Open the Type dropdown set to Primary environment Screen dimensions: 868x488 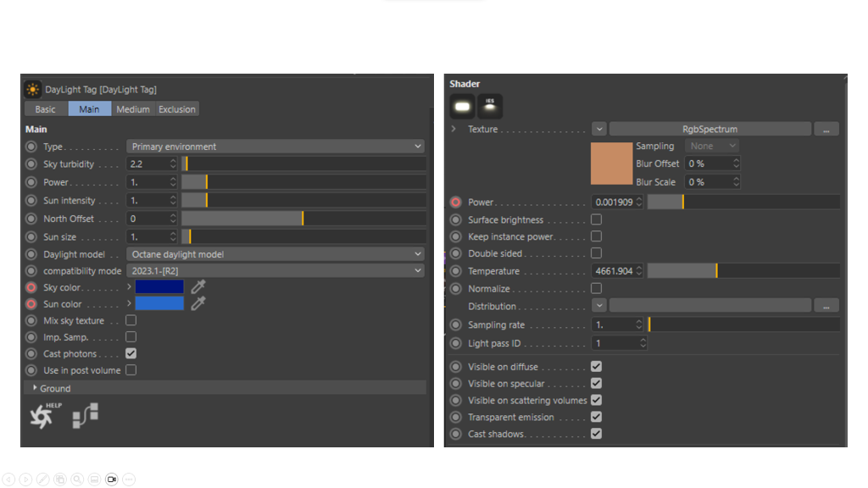[x=275, y=147]
